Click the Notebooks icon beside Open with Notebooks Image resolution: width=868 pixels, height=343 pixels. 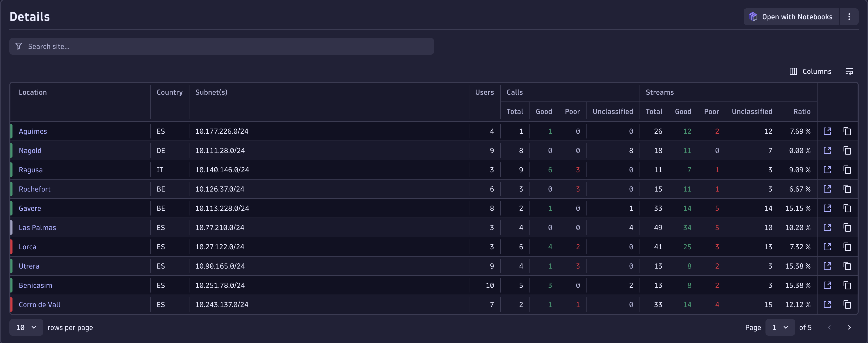[x=754, y=16]
